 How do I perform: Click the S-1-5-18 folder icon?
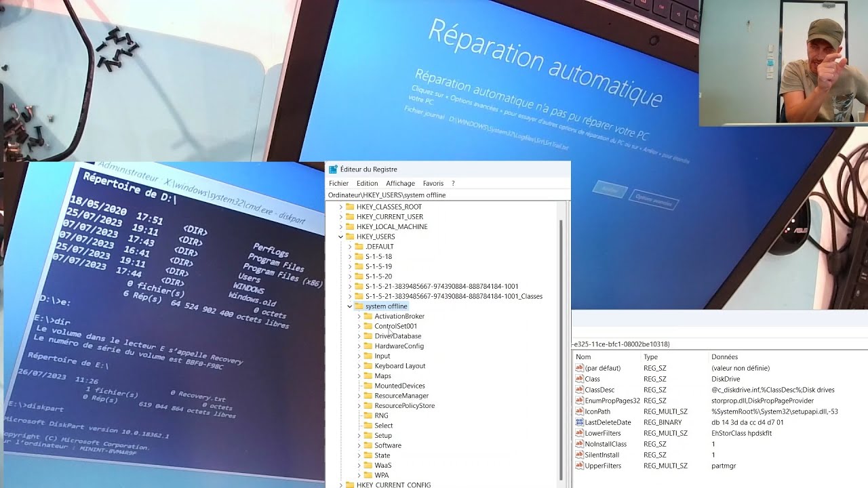click(359, 257)
